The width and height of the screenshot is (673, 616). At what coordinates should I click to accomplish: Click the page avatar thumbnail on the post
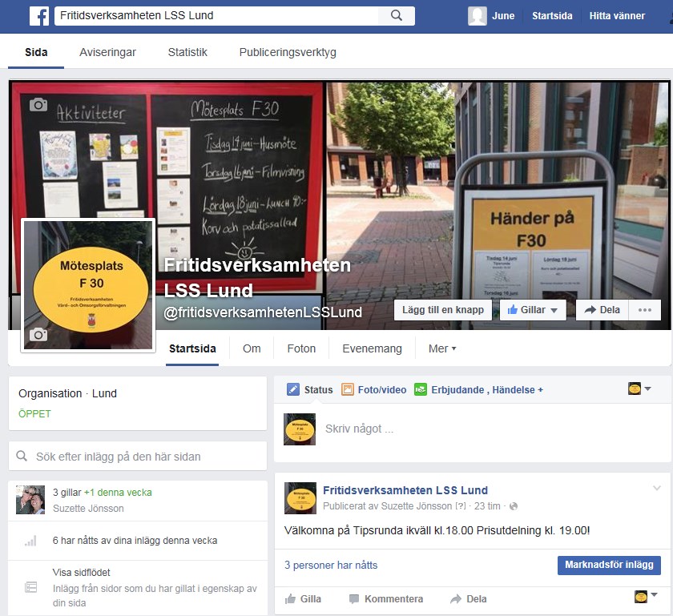(300, 498)
